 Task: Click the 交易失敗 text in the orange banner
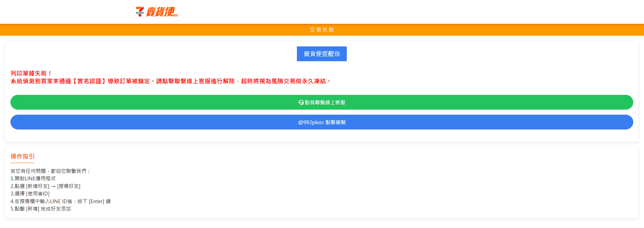coord(322,30)
